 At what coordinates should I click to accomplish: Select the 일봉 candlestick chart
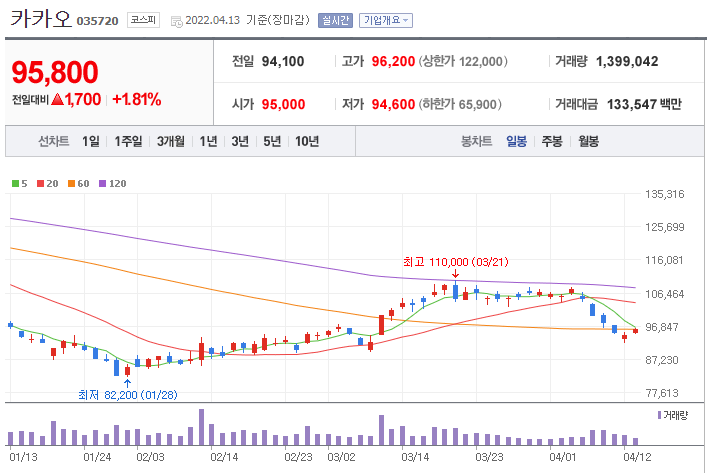pyautogui.click(x=516, y=142)
